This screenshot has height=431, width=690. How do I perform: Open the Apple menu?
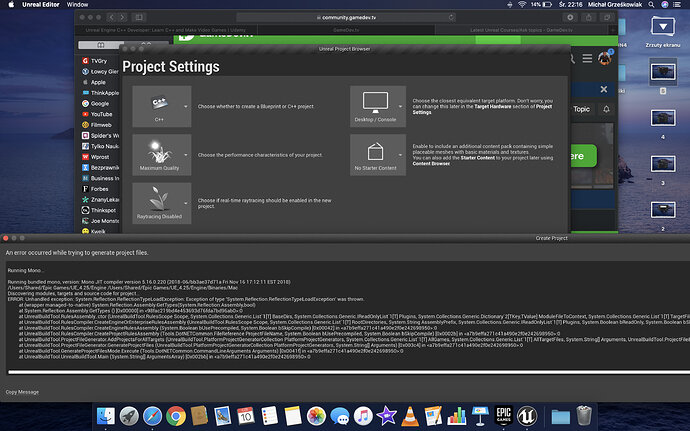coord(11,4)
